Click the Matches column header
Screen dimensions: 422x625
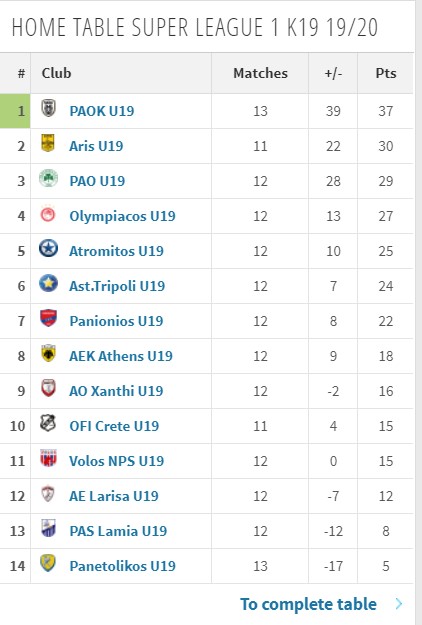[x=260, y=73]
